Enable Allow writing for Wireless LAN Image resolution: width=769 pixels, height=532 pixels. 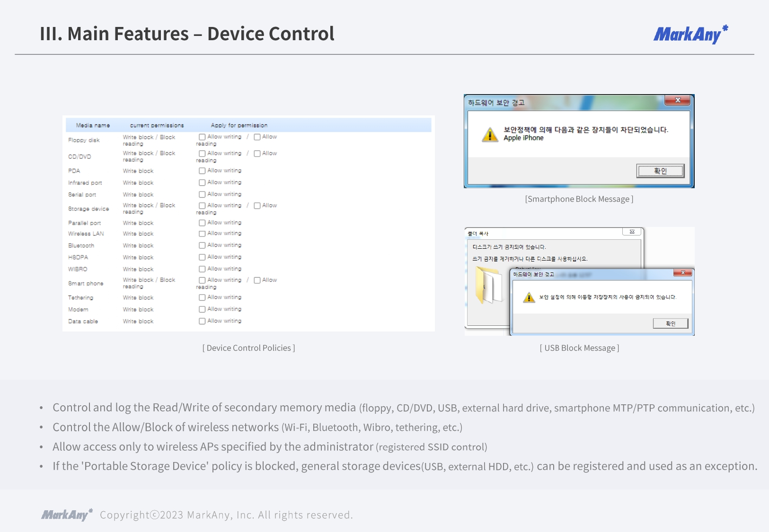coord(202,234)
